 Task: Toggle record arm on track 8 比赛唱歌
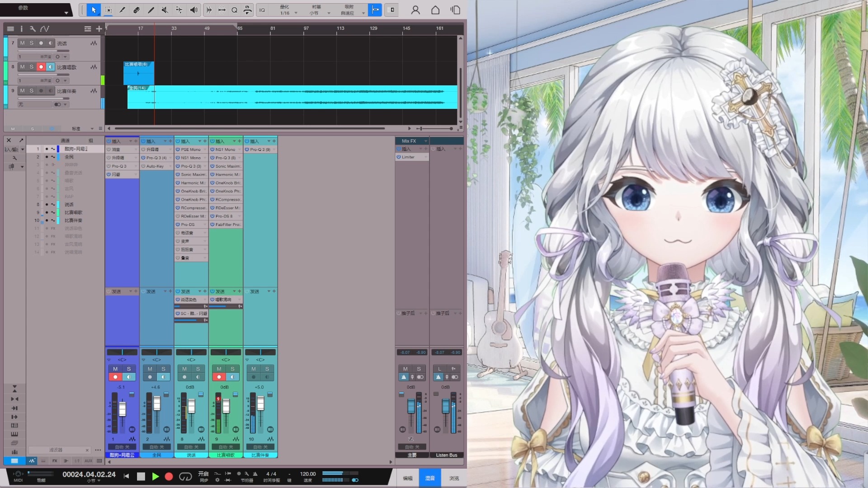click(41, 67)
